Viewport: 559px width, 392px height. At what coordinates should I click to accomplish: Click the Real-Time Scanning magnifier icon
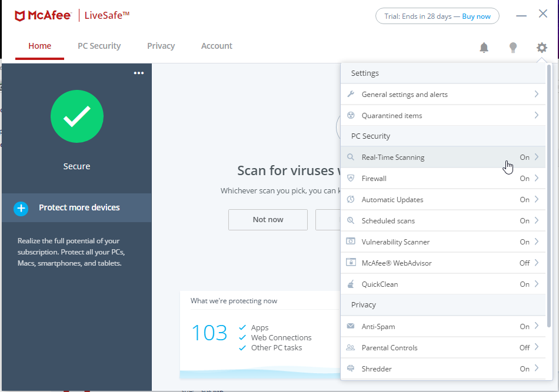[x=350, y=157]
